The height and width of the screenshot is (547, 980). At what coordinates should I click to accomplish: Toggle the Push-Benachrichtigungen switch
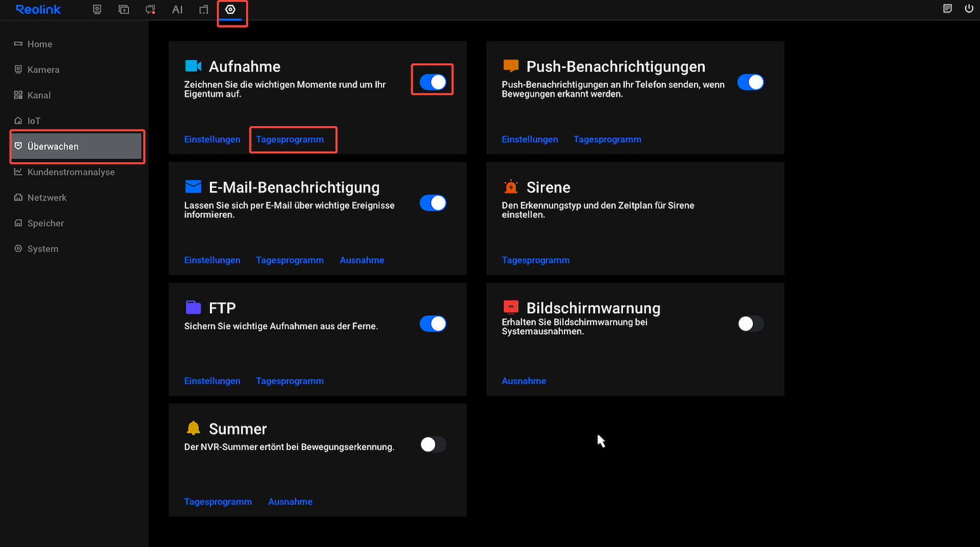pos(751,82)
